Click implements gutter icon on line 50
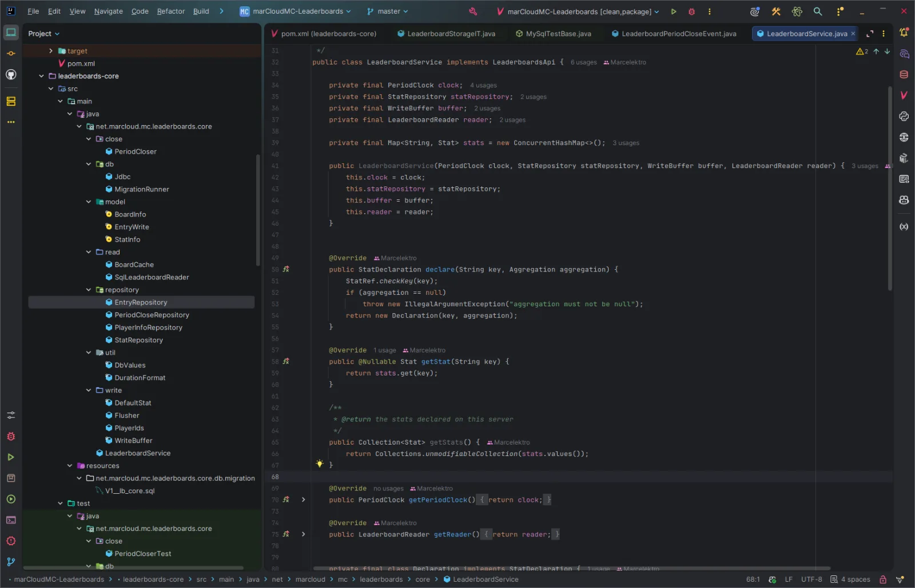Image resolution: width=915 pixels, height=588 pixels. 286,269
